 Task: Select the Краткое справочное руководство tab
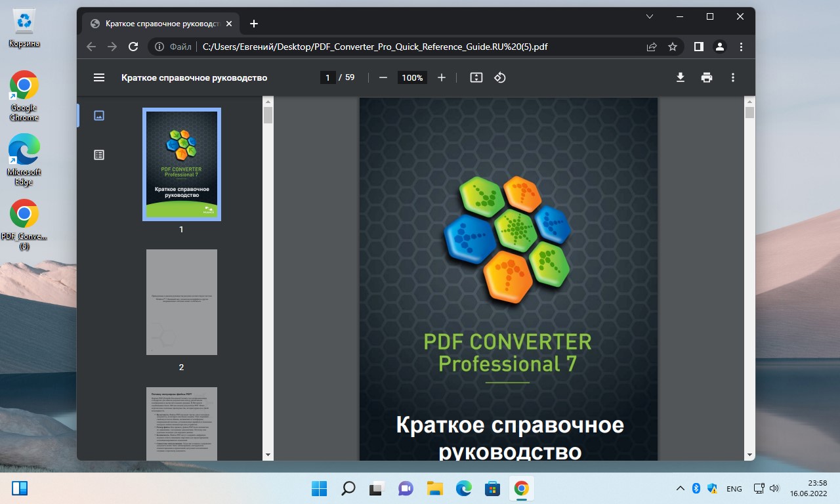[x=161, y=24]
